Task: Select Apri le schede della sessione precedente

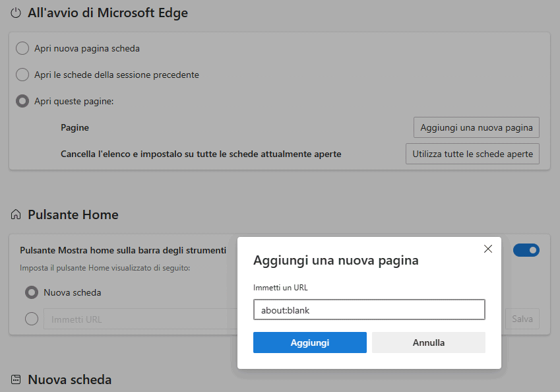Action: (22, 75)
